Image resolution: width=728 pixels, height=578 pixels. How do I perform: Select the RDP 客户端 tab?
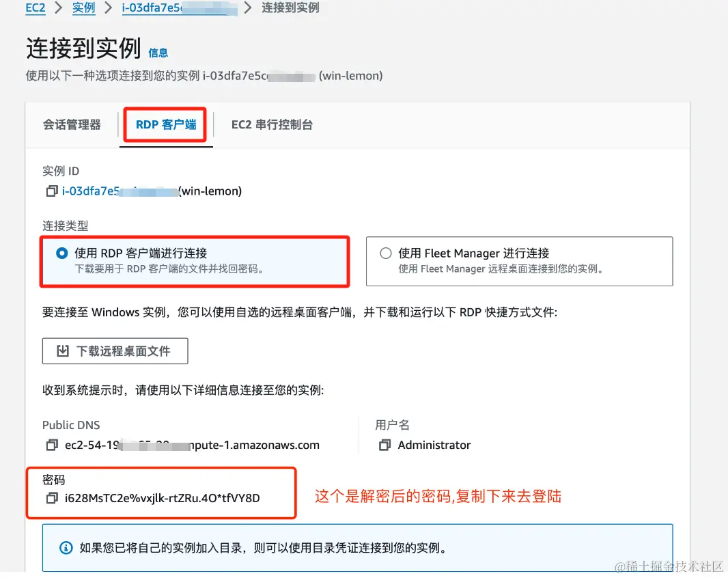point(166,125)
